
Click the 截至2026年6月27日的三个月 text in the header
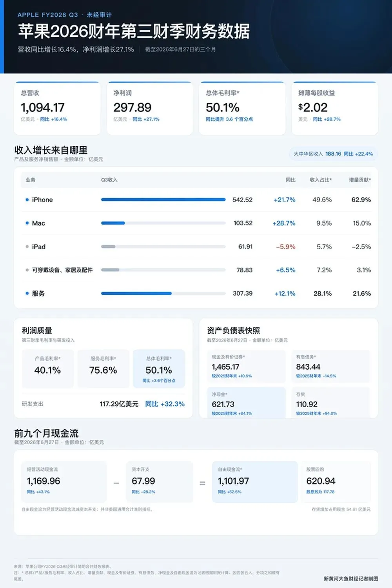click(180, 49)
